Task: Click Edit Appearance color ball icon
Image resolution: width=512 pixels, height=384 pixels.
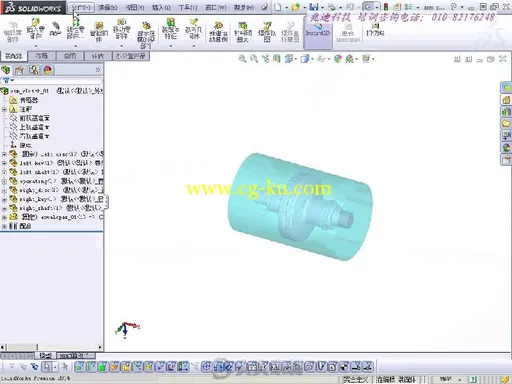Action: (x=338, y=59)
